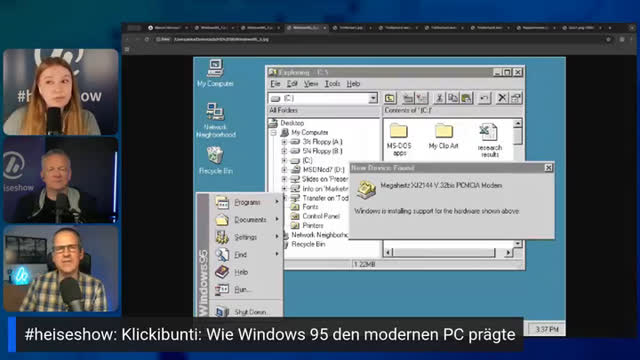The width and height of the screenshot is (640, 360).
Task: Click the horizontal scrollbar left arrow
Action: coord(389,253)
